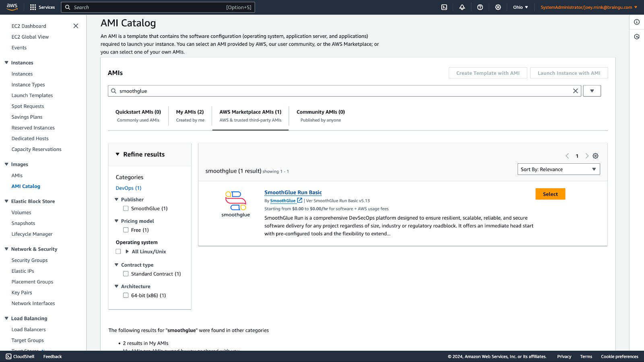
Task: Click the orange Select button
Action: 550,194
